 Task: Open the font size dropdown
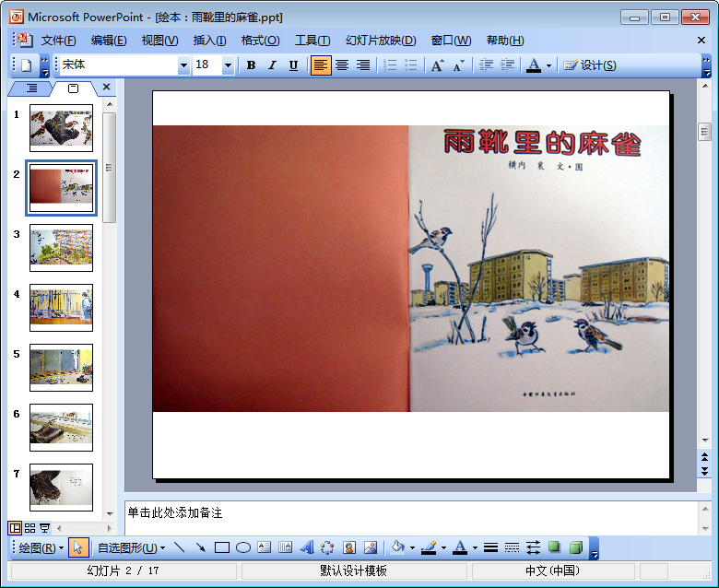(228, 65)
